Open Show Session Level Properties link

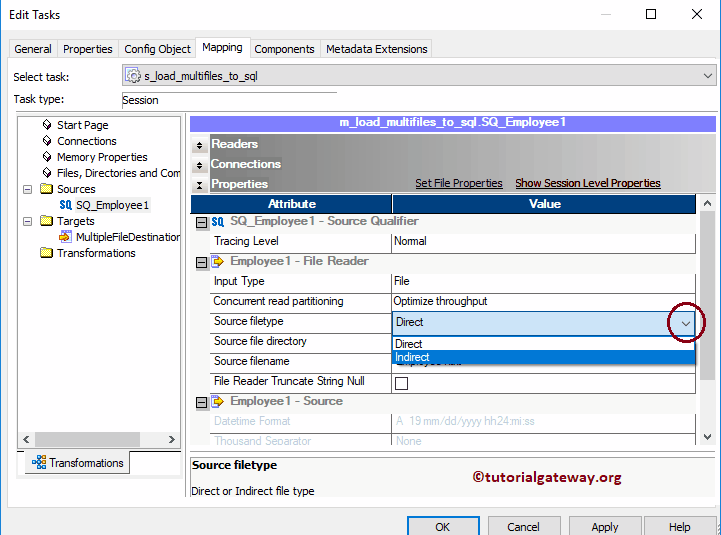pos(588,183)
